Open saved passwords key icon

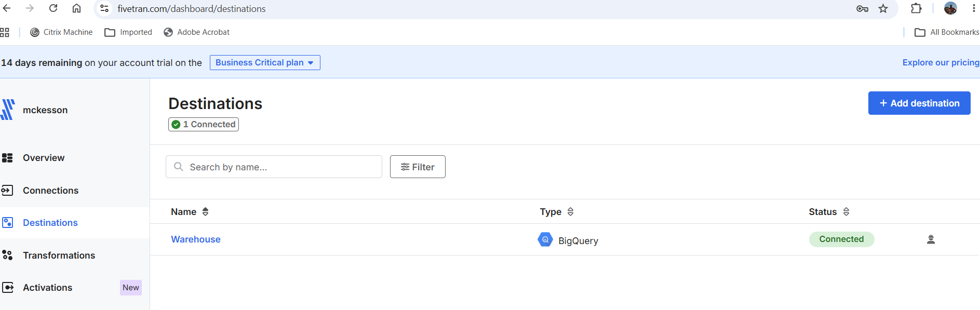862,9
